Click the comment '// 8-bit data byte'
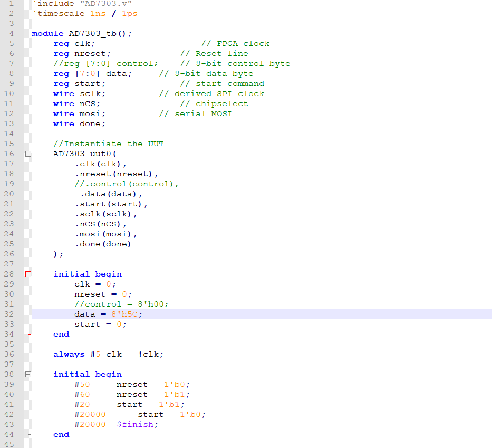492x448 pixels. point(206,74)
